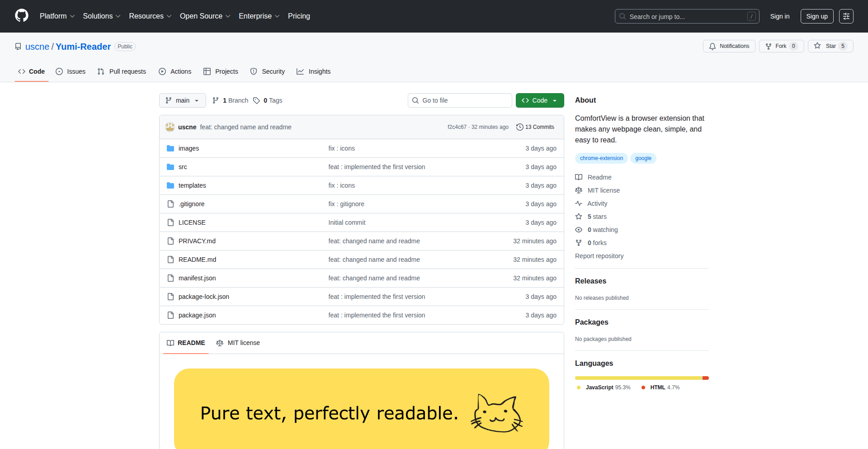Switch to the Projects tab
This screenshot has width=868, height=449.
click(221, 71)
